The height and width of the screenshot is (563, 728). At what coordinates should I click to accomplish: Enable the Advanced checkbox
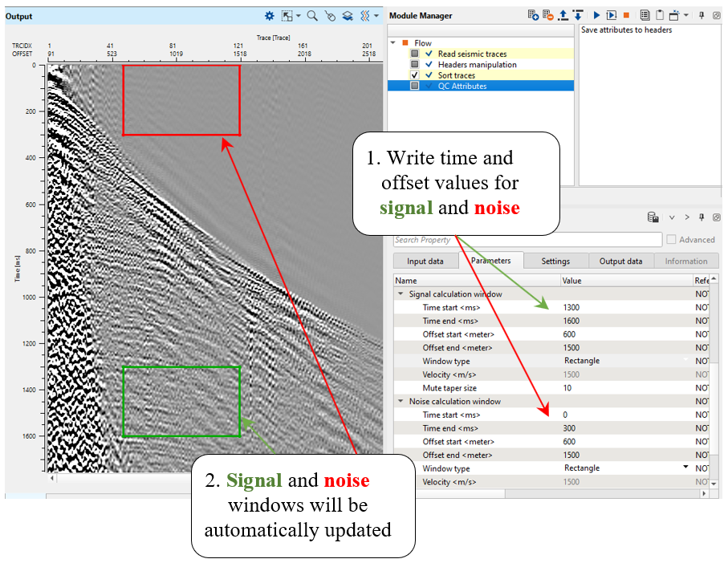point(671,240)
